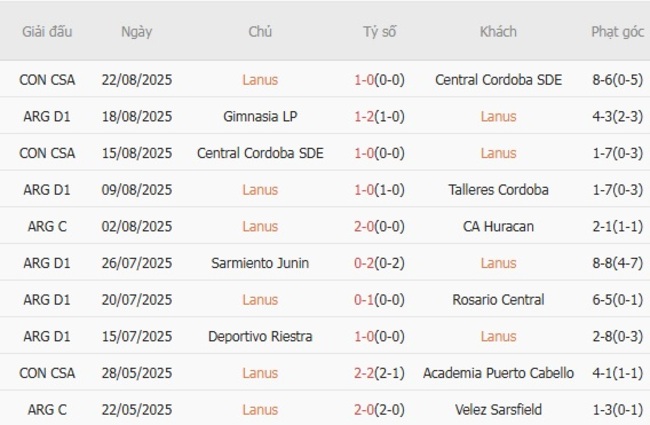Select Academia Puerto Cabello team link
Screen dimensions: 650x425
498,373
